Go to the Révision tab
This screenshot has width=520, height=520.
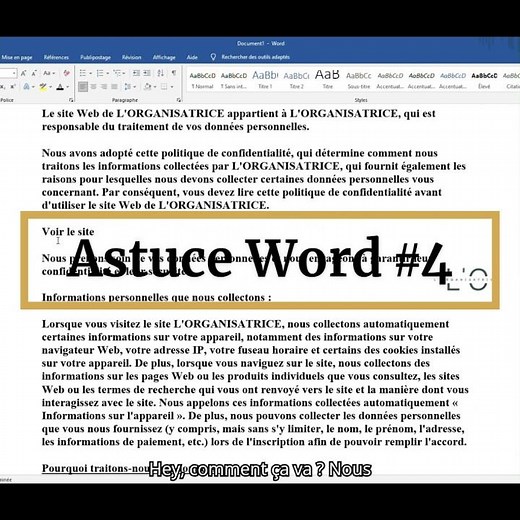click(x=131, y=57)
